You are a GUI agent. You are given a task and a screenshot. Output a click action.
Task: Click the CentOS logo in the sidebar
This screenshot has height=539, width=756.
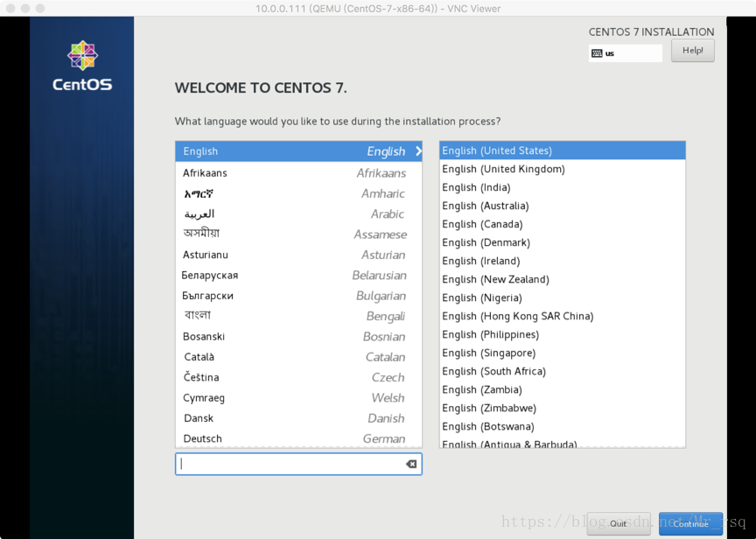(x=82, y=66)
